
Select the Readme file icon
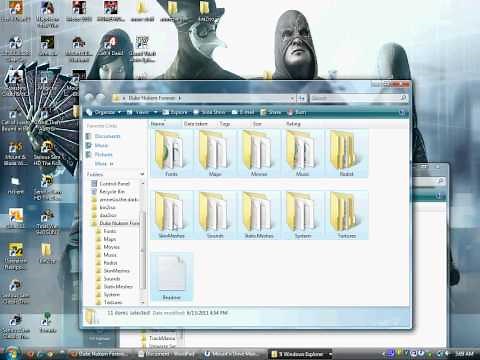(171, 277)
